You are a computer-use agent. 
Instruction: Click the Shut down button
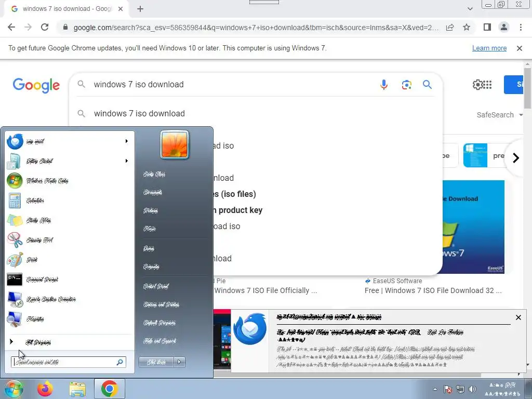pyautogui.click(x=156, y=362)
